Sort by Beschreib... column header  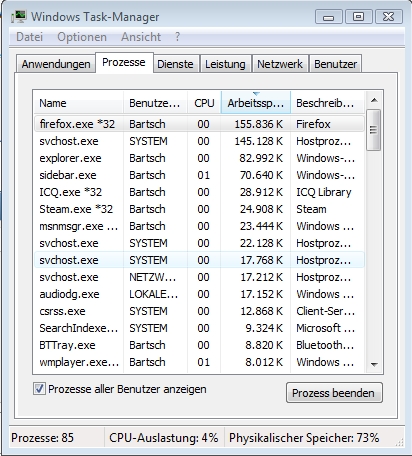327,103
